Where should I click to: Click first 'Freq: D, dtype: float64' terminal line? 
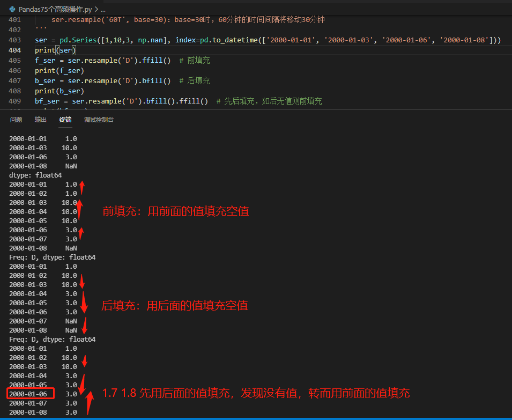pyautogui.click(x=52, y=257)
